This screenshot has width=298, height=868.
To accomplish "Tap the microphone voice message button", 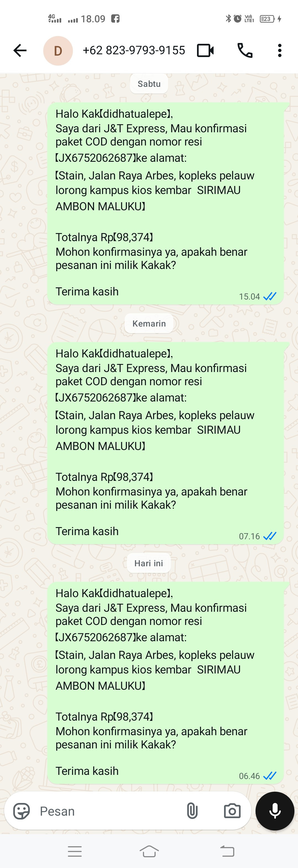I will [x=275, y=811].
